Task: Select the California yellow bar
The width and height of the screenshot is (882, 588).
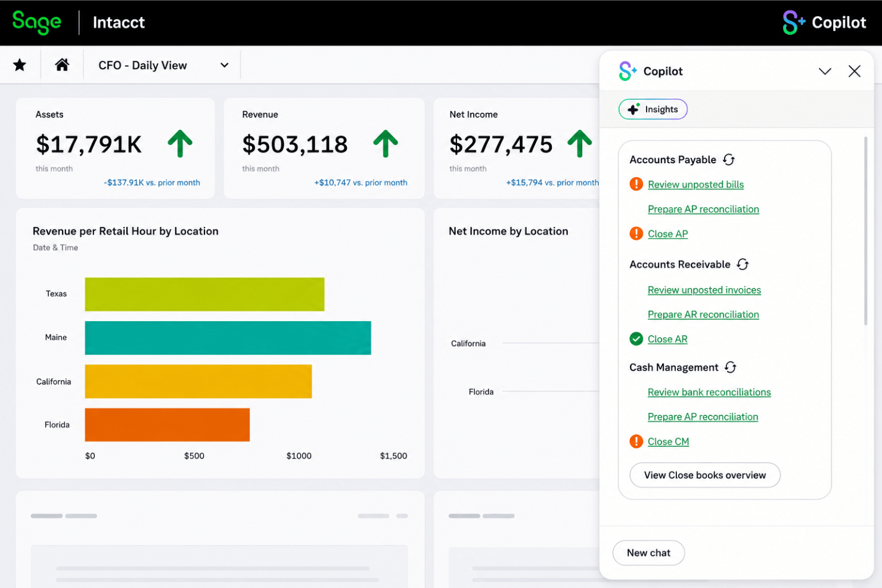Action: 198,381
